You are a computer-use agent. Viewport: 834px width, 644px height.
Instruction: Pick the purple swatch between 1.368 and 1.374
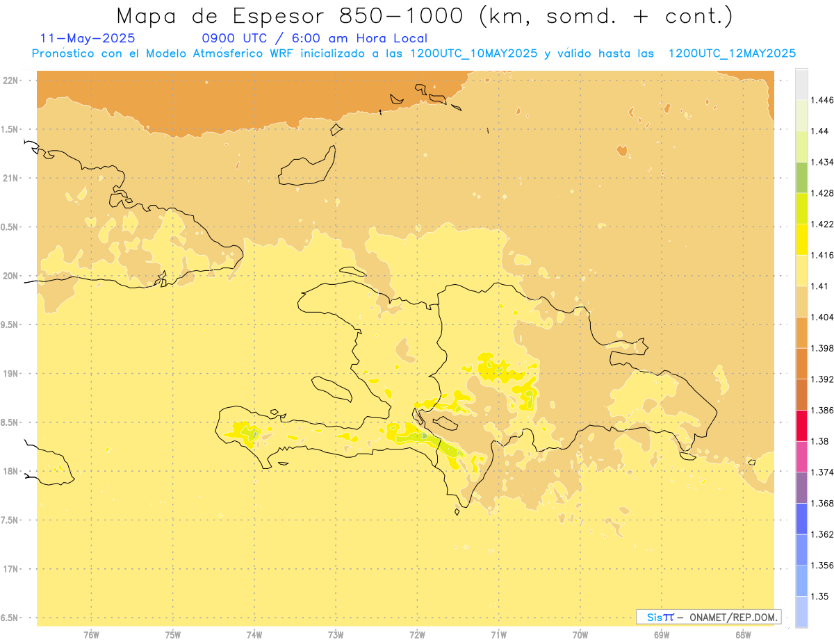click(801, 488)
